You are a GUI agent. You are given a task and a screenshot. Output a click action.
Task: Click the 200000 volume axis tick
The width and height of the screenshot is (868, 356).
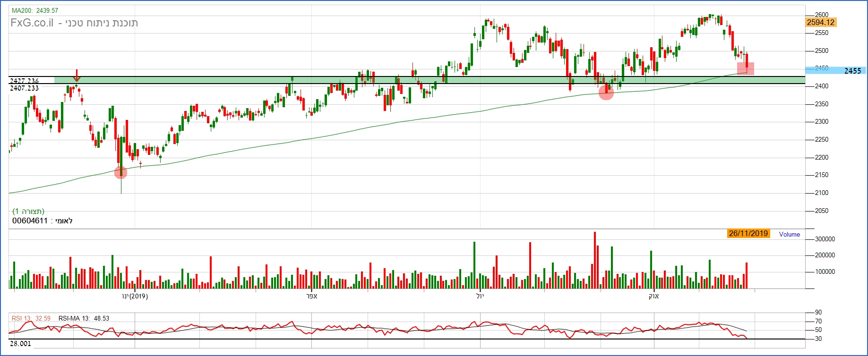pos(825,255)
